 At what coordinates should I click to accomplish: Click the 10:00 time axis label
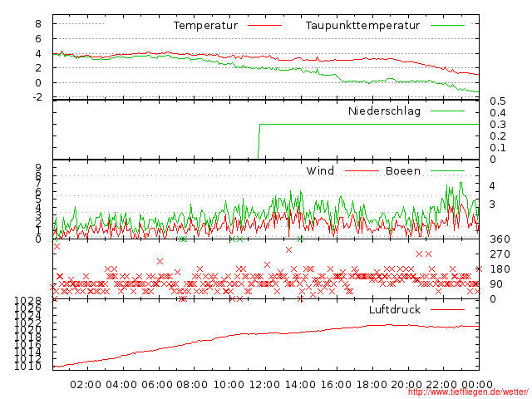click(x=229, y=385)
